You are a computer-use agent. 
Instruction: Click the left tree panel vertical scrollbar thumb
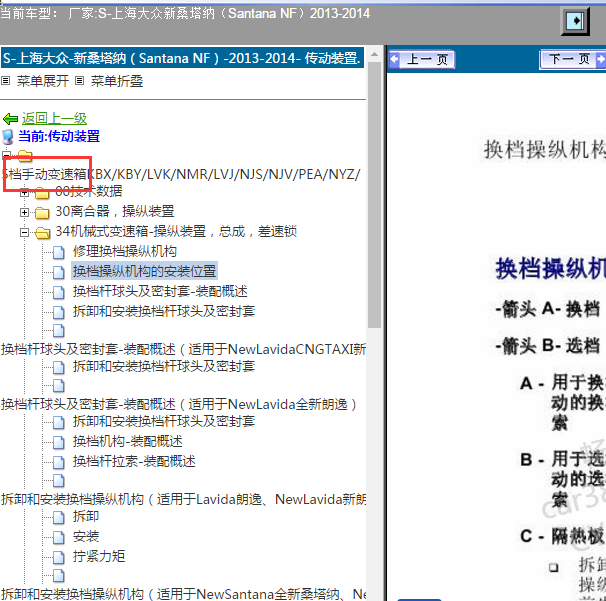click(374, 195)
